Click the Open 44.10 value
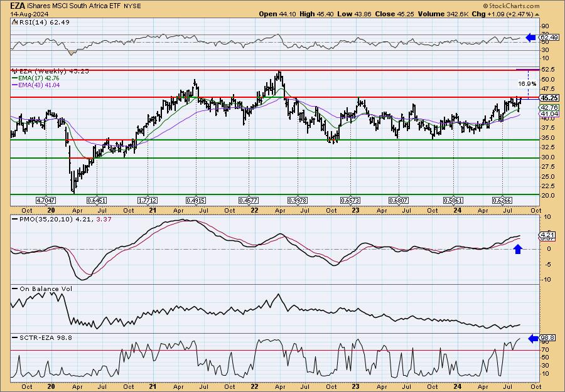 click(276, 14)
